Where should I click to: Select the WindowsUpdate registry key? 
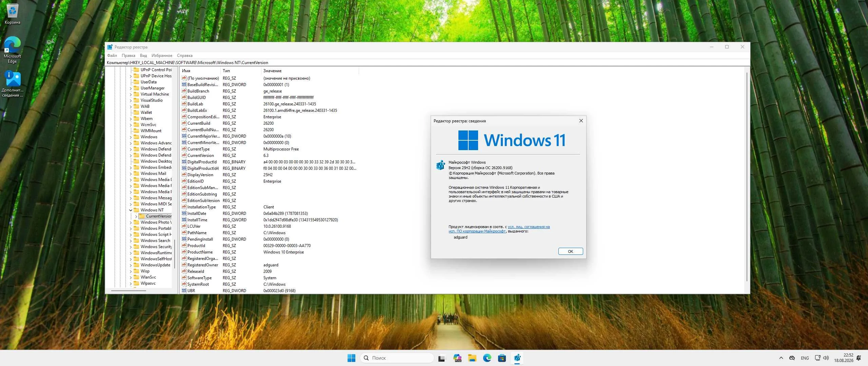[x=155, y=265]
